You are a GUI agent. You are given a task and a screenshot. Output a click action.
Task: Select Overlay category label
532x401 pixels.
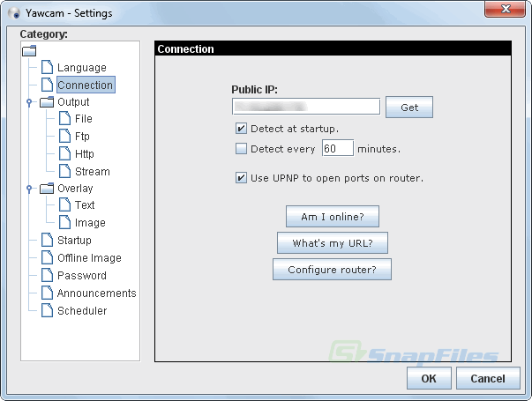click(75, 188)
